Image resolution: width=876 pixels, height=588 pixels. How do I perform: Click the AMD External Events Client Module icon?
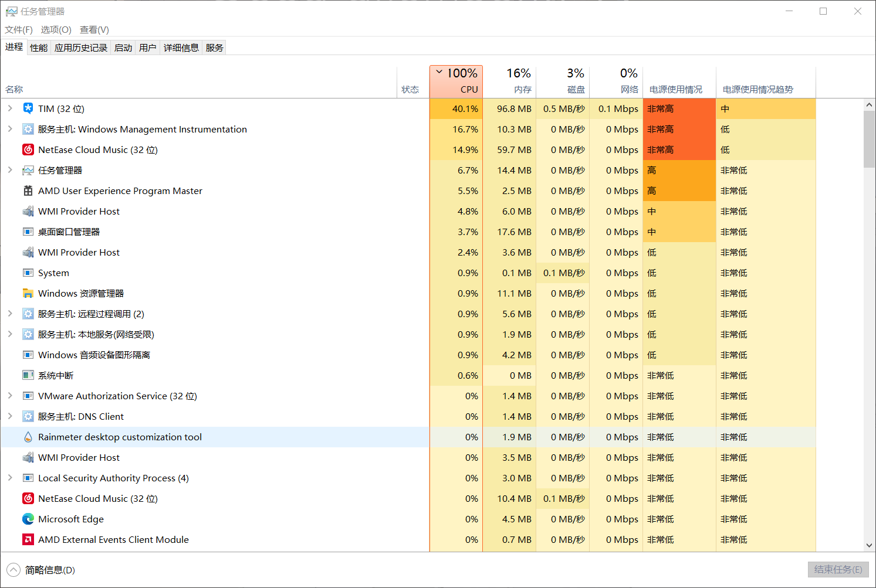(x=28, y=539)
